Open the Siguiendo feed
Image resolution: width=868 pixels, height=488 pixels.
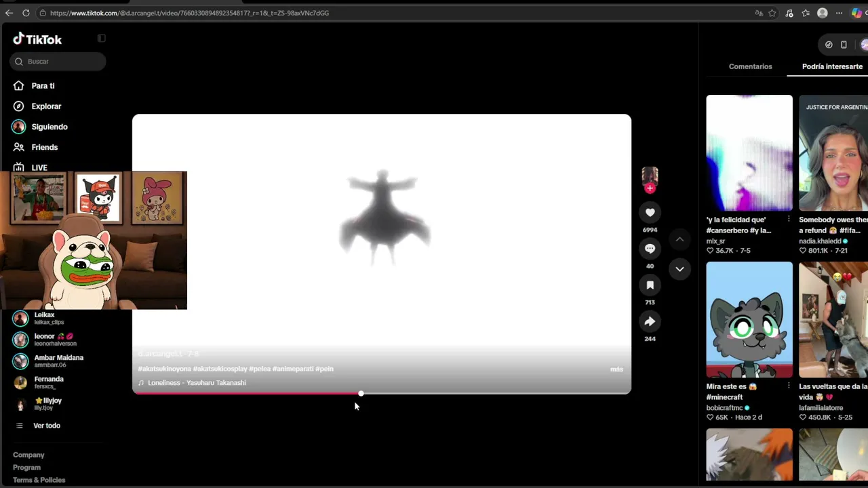click(x=50, y=127)
